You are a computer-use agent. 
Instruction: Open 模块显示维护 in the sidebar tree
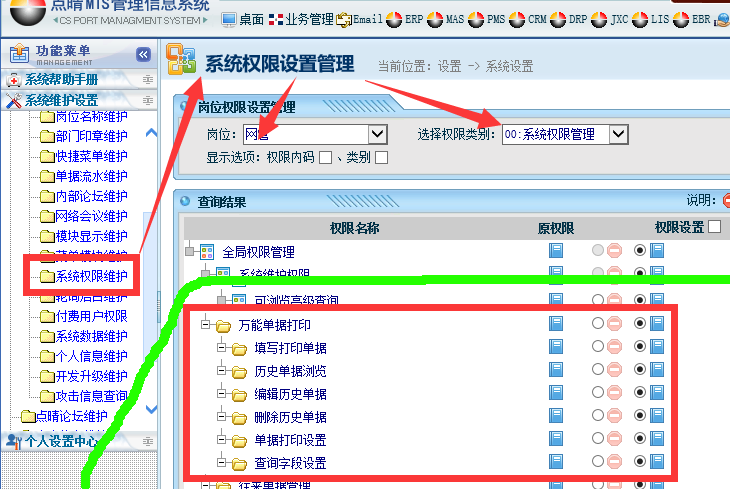click(84, 236)
